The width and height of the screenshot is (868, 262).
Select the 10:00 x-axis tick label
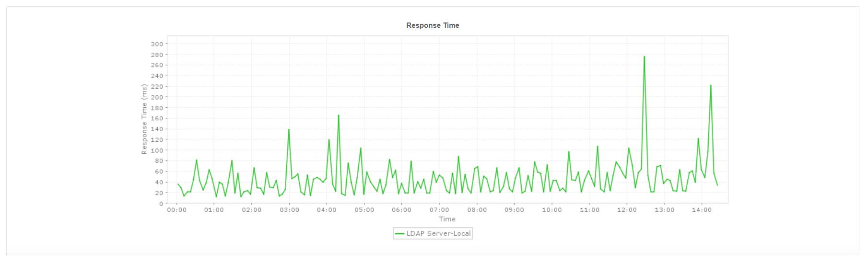click(551, 210)
